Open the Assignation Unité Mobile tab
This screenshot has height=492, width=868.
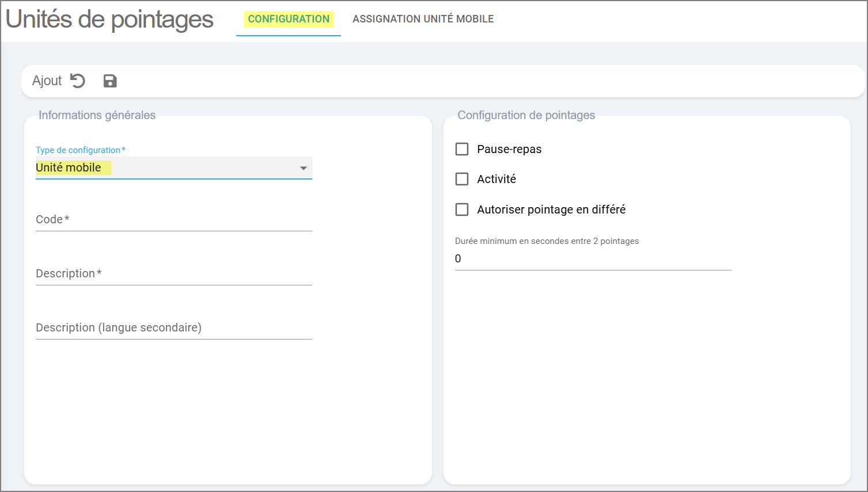coord(423,19)
